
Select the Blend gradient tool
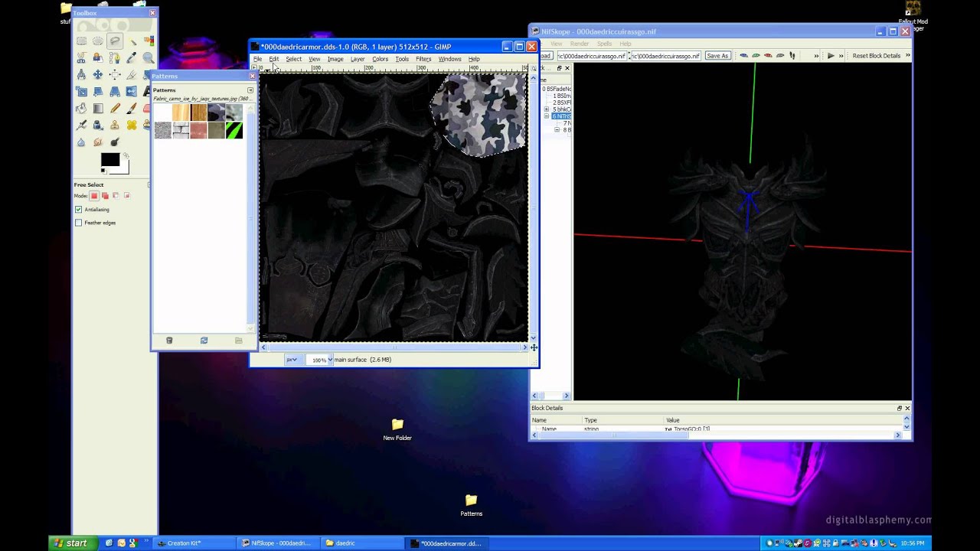(98, 109)
